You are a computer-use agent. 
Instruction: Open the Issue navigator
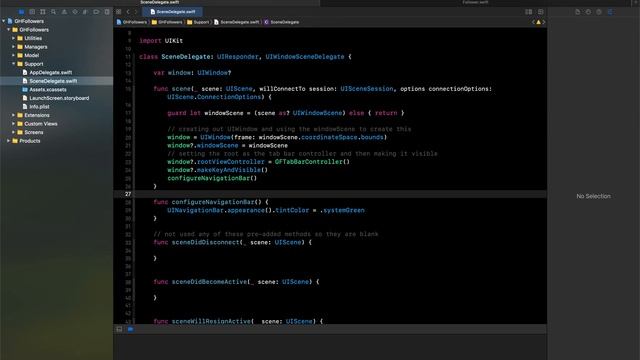64,12
